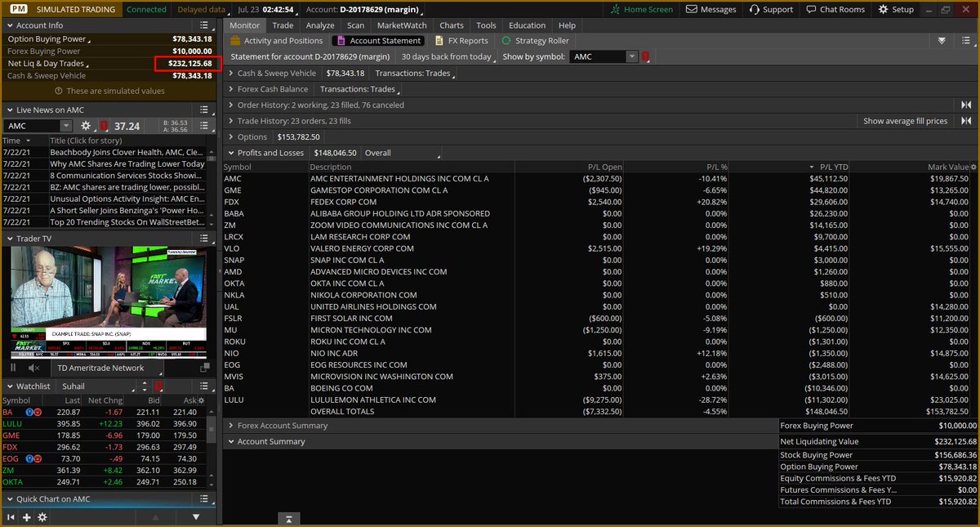
Task: Toggle Show average fill prices
Action: pyautogui.click(x=905, y=121)
